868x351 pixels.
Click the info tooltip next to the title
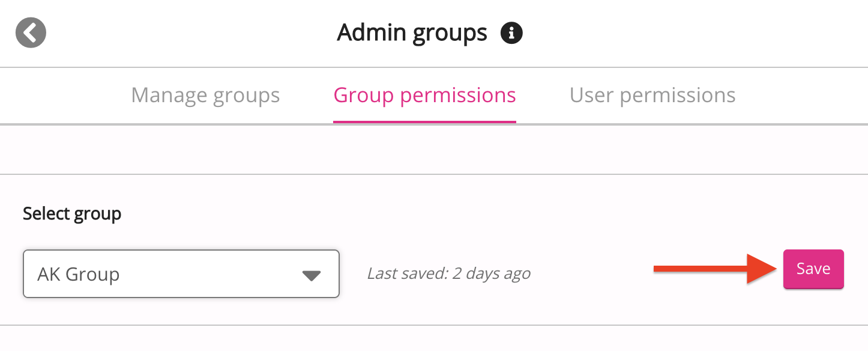point(512,33)
